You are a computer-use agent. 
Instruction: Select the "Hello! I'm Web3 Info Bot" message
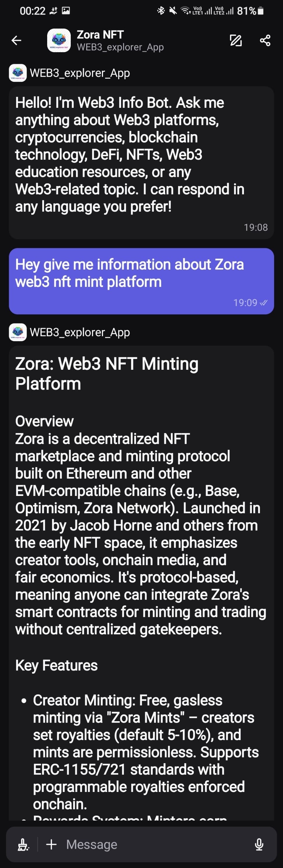pyautogui.click(x=141, y=155)
